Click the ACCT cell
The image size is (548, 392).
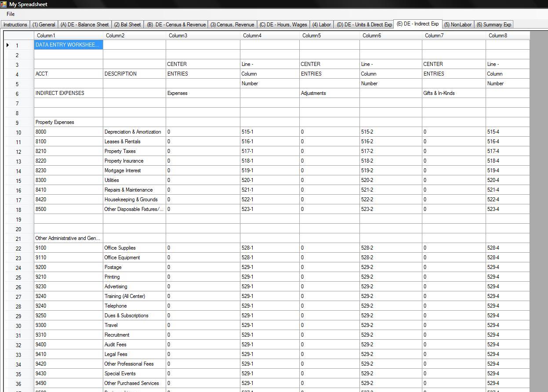click(69, 74)
